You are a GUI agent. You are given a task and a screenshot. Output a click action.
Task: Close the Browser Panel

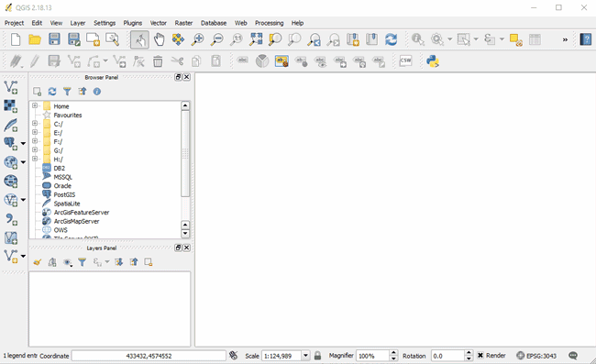(x=187, y=77)
